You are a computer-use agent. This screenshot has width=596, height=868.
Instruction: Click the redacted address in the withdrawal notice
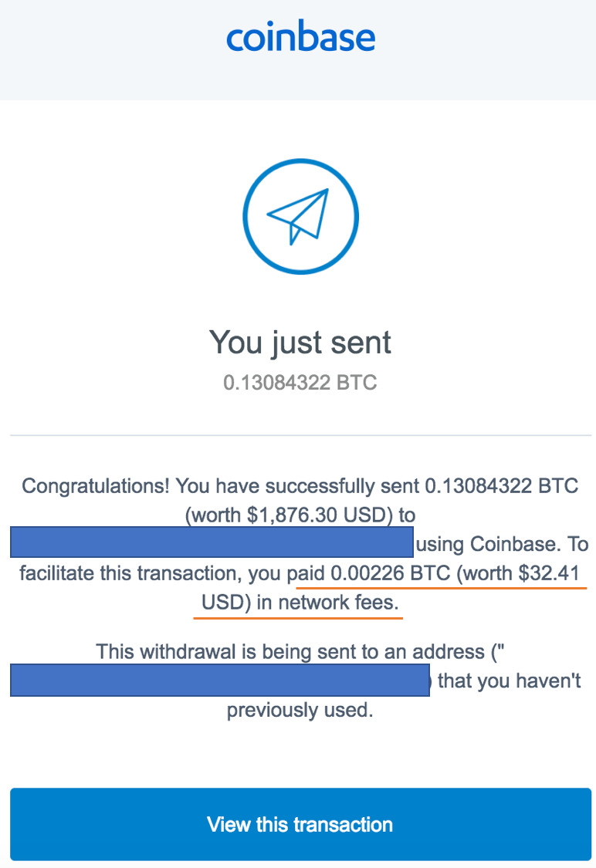[x=220, y=681]
